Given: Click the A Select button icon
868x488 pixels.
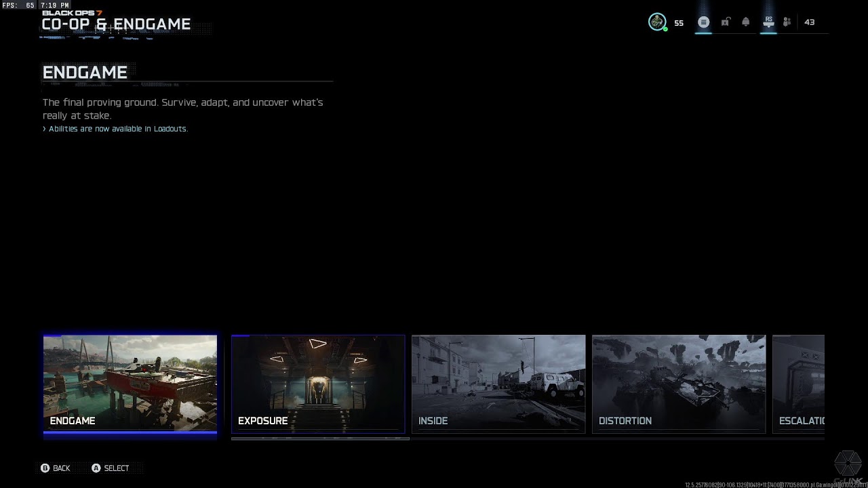Looking at the screenshot, I should point(96,468).
